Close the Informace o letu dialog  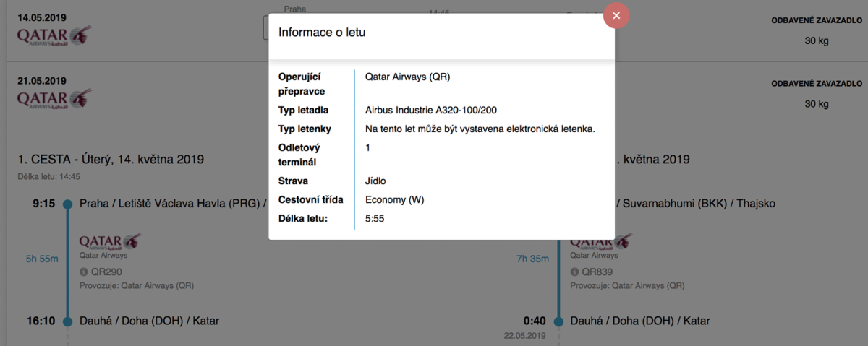(616, 15)
